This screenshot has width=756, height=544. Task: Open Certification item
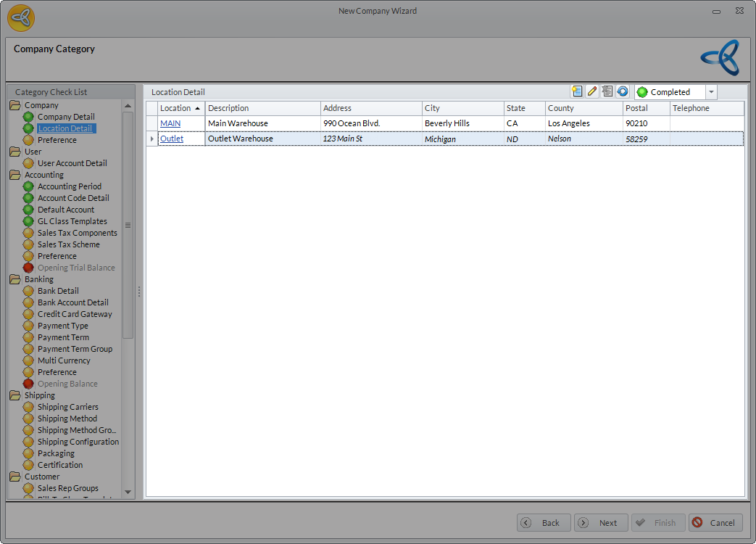(x=60, y=465)
